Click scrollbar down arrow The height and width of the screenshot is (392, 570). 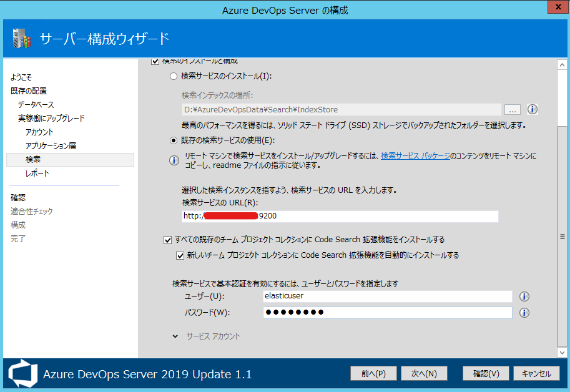pyautogui.click(x=562, y=352)
